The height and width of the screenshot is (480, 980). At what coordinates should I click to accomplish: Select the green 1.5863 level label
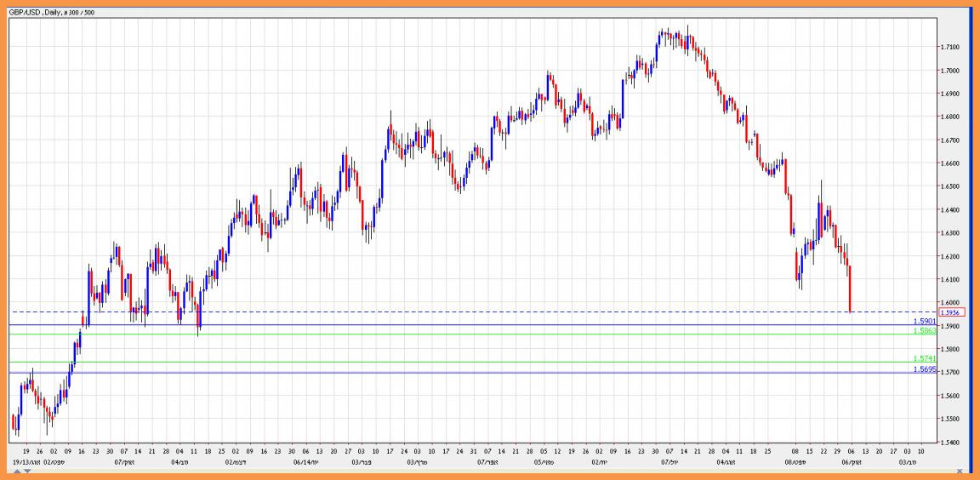click(925, 330)
